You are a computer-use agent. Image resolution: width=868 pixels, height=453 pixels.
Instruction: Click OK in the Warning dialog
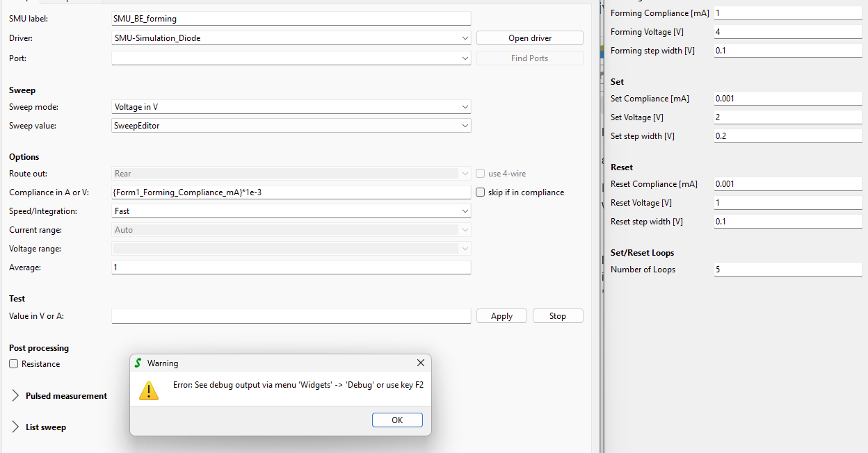(397, 420)
